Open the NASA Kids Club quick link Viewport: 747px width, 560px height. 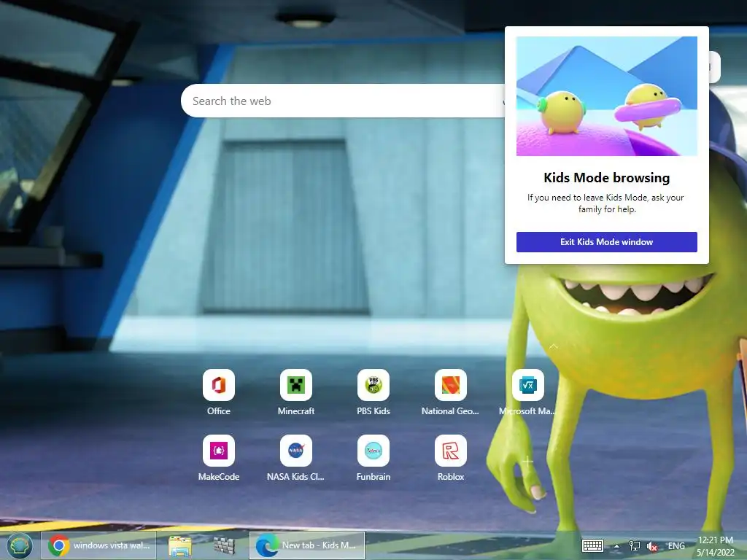pos(296,451)
